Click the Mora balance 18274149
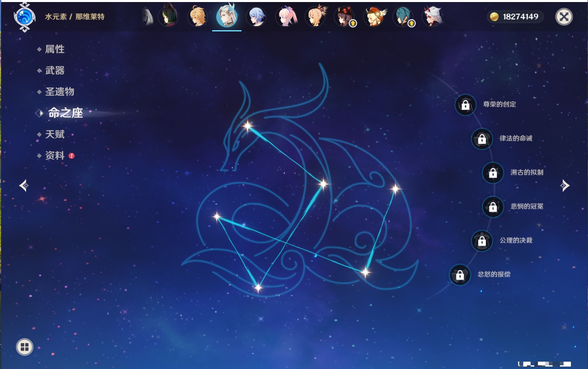Screen dimensions: 588x369 tap(515, 17)
